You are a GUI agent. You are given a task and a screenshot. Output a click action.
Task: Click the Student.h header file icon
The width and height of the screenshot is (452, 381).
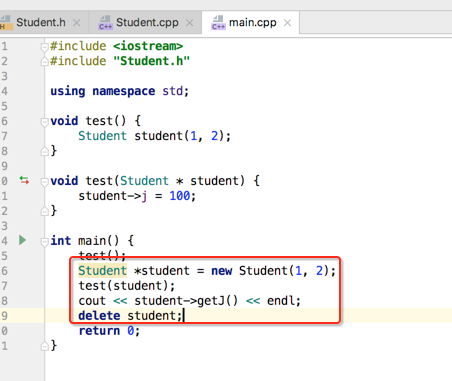(6, 23)
